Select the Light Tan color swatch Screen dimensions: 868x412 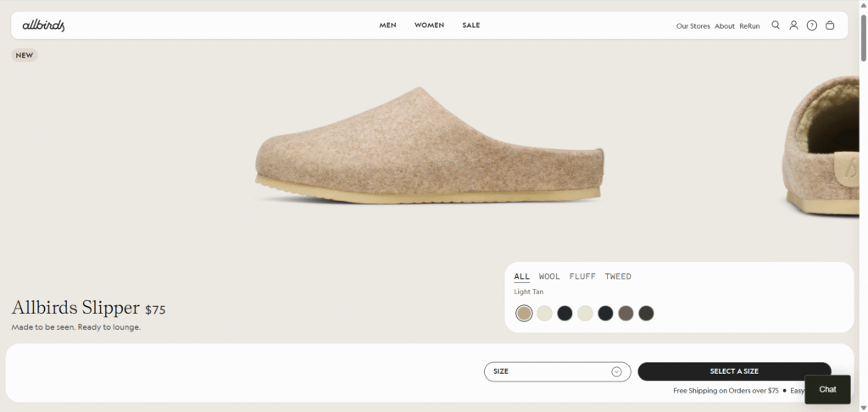(x=524, y=314)
